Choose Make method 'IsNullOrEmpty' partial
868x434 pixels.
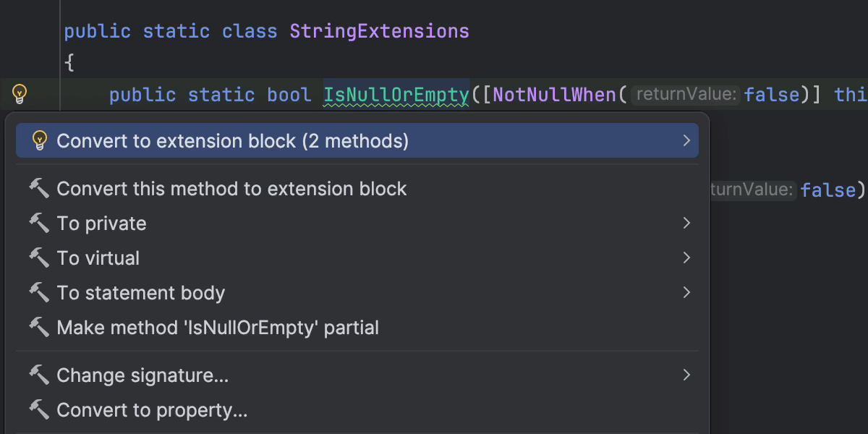pos(218,328)
